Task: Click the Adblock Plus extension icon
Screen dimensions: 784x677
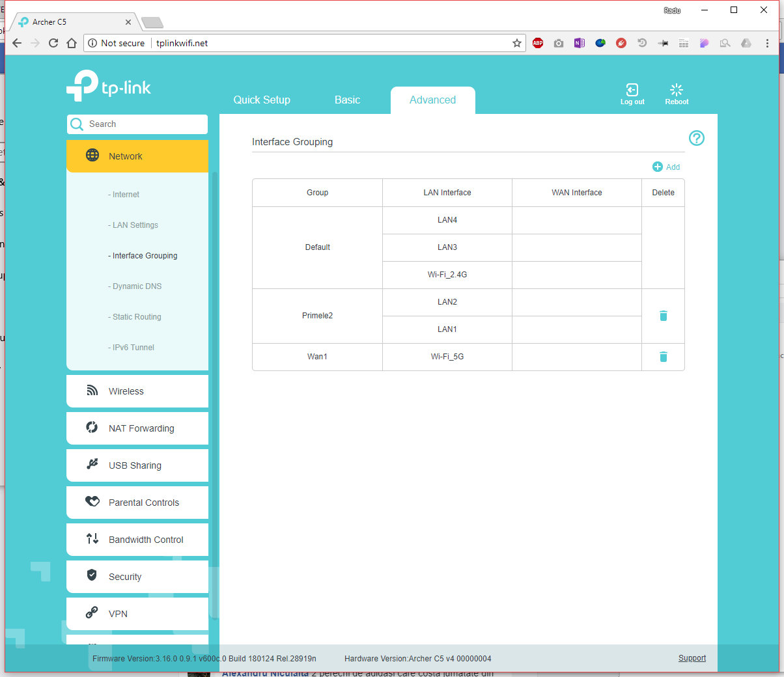Action: pos(538,43)
